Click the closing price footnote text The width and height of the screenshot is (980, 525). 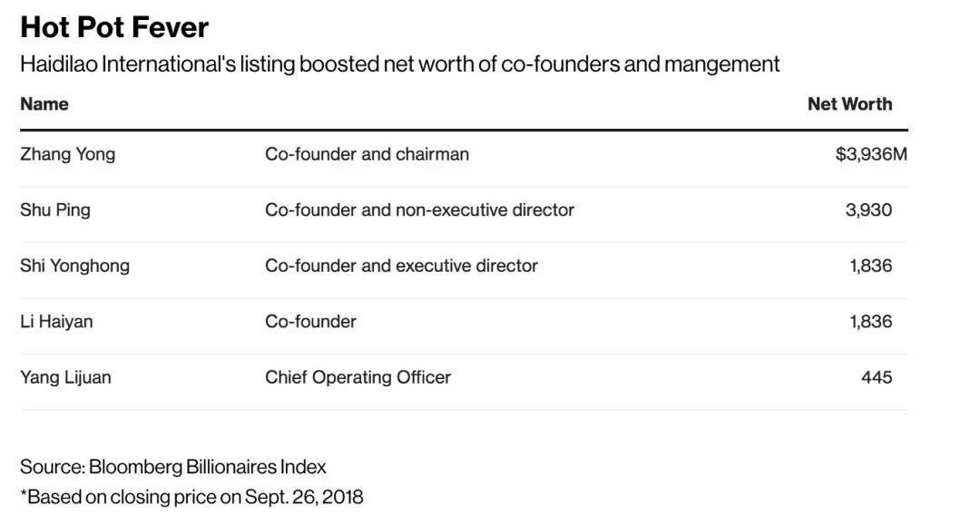click(191, 497)
